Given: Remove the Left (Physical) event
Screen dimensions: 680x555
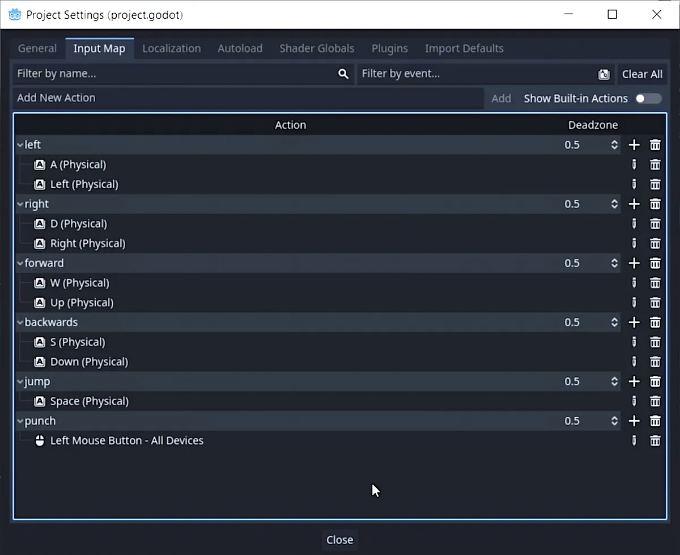Looking at the screenshot, I should 655,184.
